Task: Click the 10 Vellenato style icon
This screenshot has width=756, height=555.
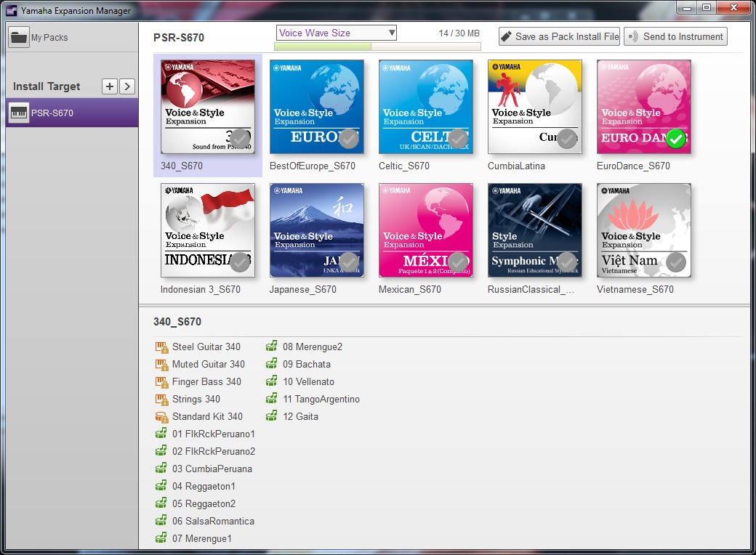Action: coord(272,381)
